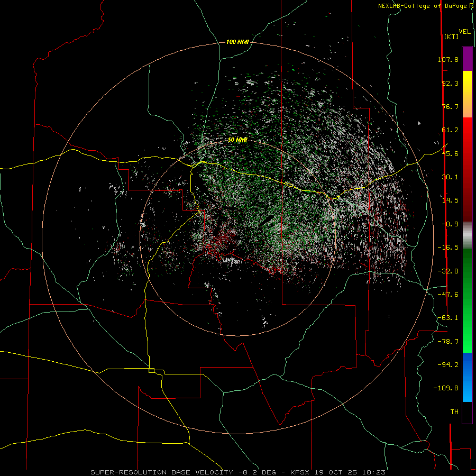
Task: Select the 107.8 scale value
Action: click(448, 59)
